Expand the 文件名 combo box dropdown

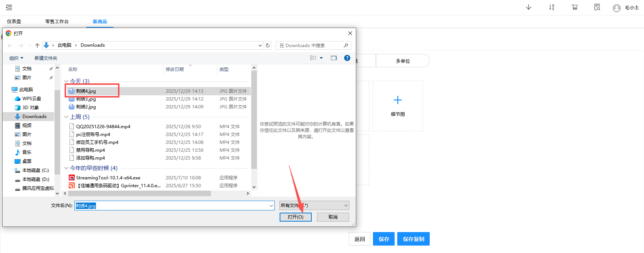271,206
